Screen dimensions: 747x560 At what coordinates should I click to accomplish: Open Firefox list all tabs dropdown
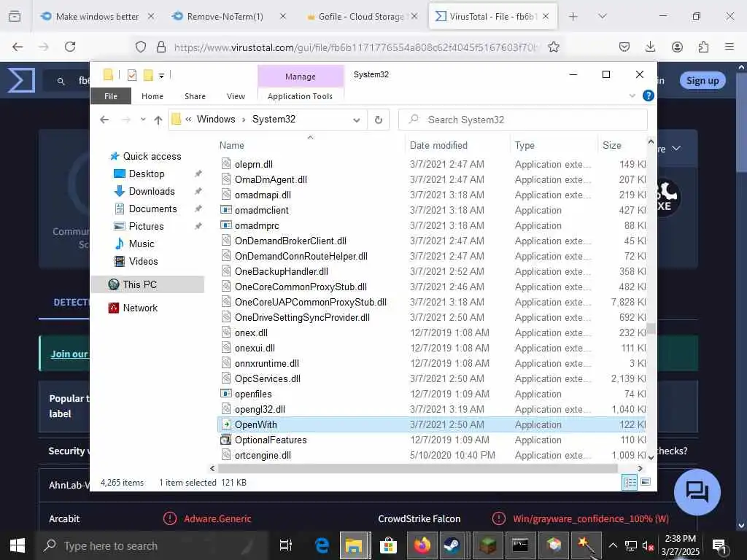pos(602,16)
